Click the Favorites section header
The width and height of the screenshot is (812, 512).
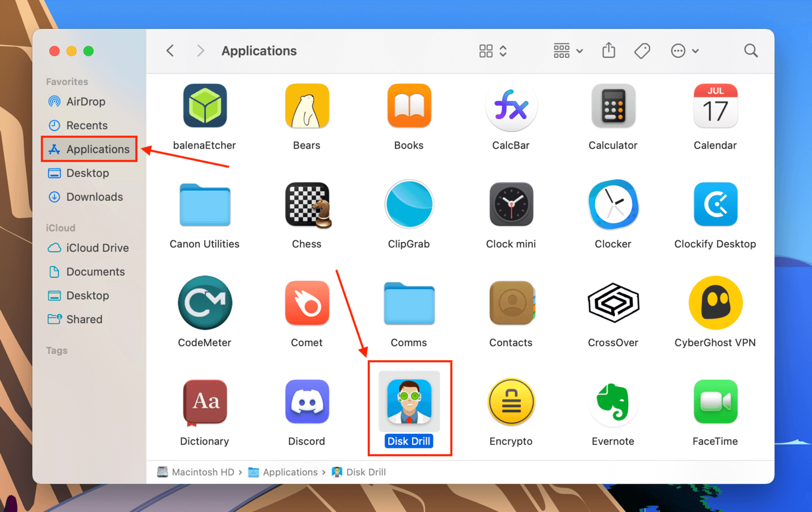click(x=67, y=82)
